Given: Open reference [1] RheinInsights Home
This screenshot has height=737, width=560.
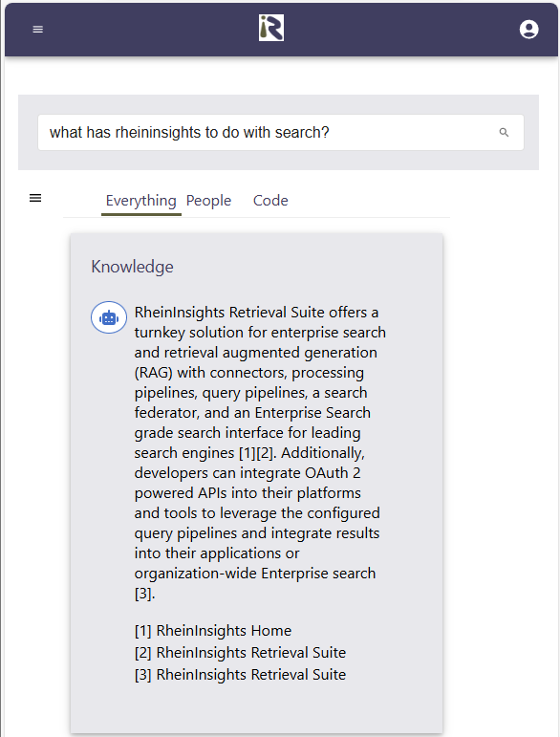Looking at the screenshot, I should tap(213, 631).
